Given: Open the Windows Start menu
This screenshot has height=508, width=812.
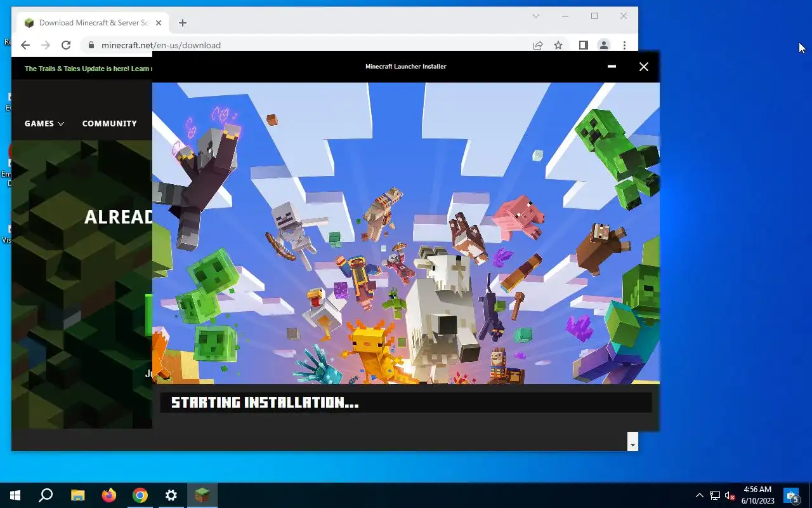Looking at the screenshot, I should coord(15,495).
